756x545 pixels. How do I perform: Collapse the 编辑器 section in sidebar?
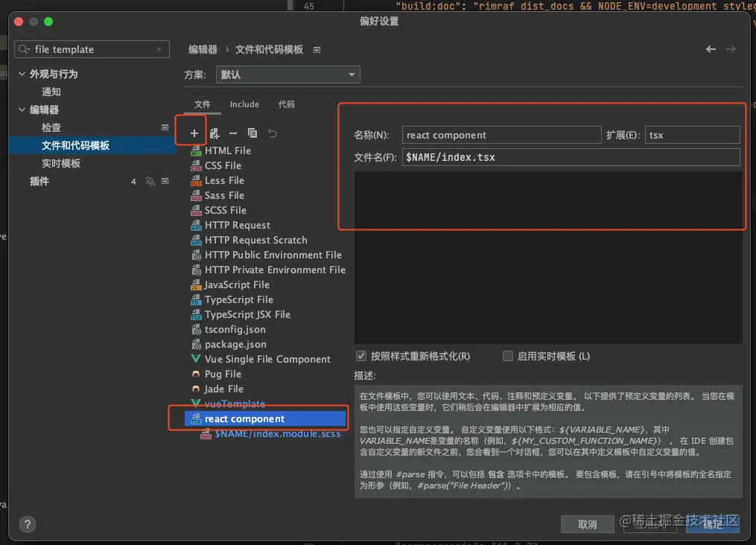(x=22, y=109)
